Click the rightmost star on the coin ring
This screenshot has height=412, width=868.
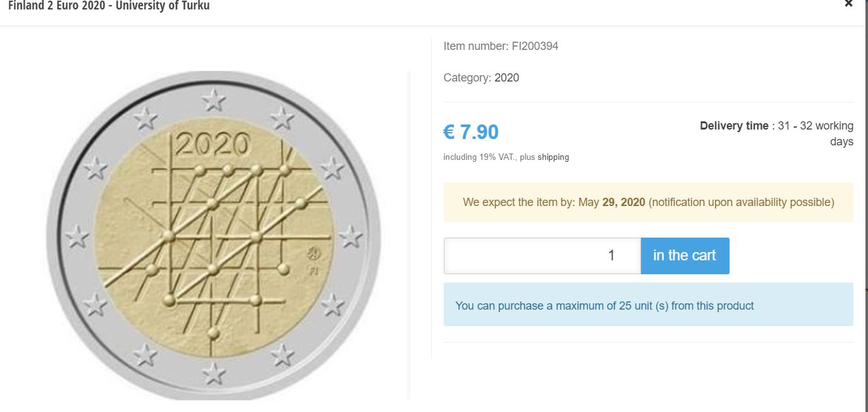(x=350, y=237)
